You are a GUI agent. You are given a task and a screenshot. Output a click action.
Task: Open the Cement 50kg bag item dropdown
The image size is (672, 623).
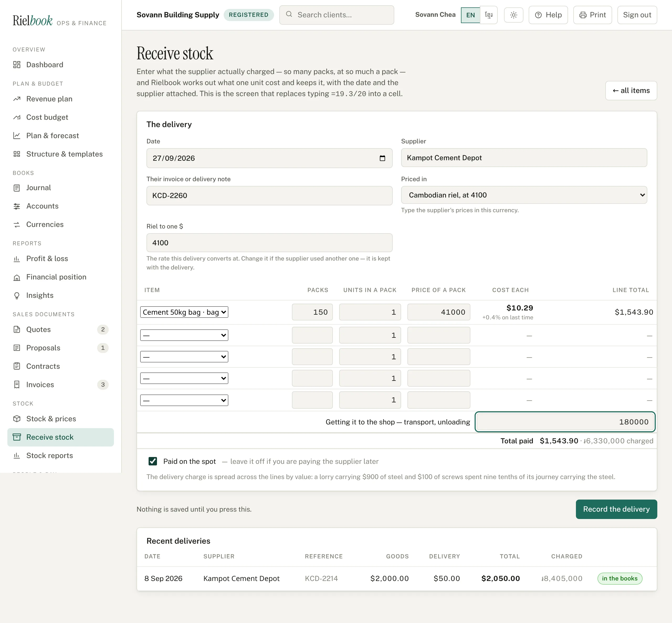click(184, 312)
